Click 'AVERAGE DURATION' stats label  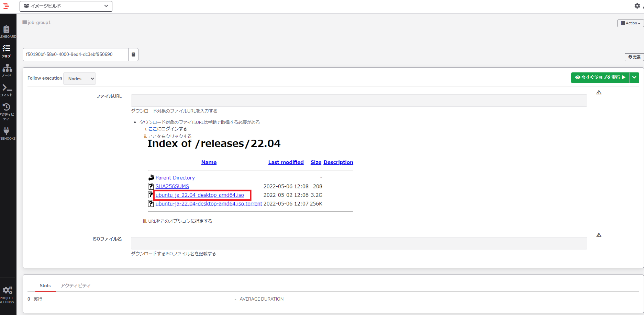(262, 299)
